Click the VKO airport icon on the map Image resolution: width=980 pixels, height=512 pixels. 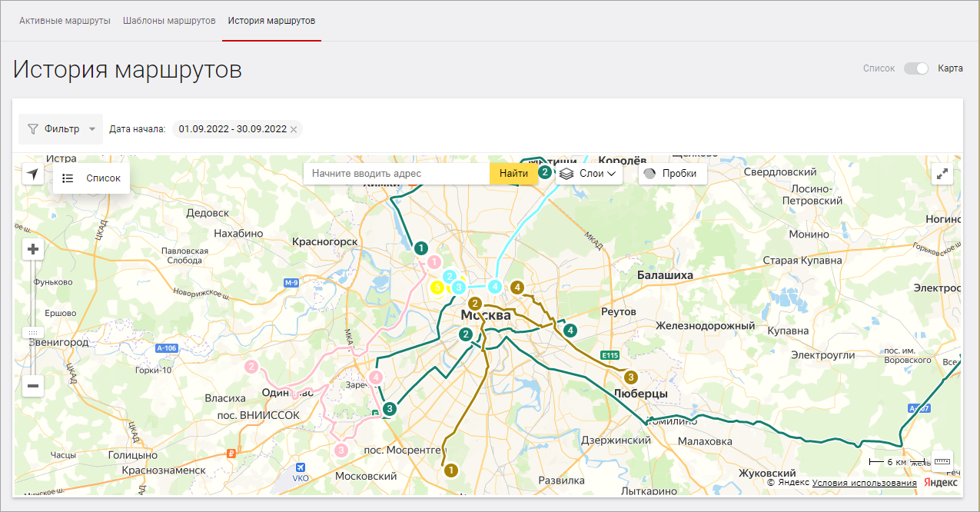(x=300, y=468)
